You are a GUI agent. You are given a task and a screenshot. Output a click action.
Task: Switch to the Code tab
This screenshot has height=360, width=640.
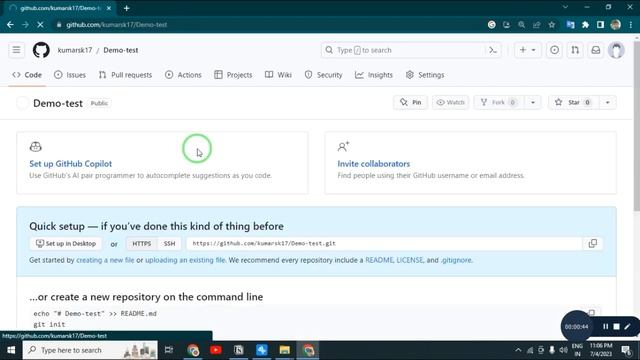click(x=27, y=75)
